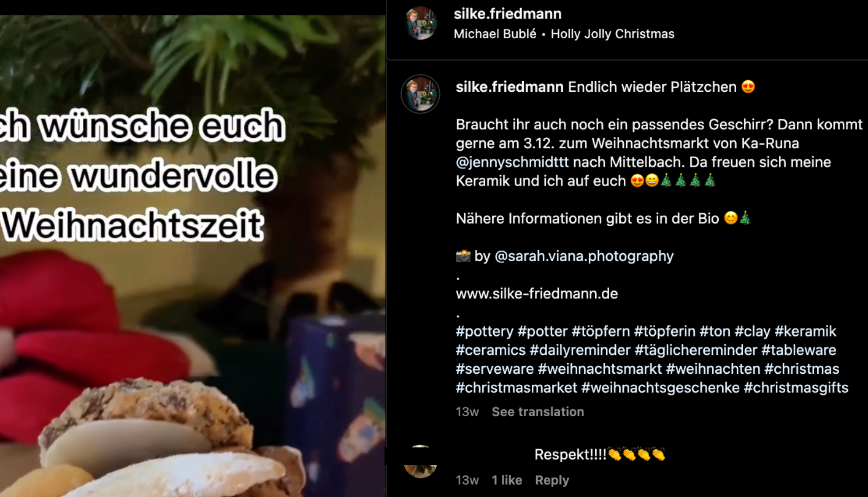Open the #dailyreminder hashtag

point(580,351)
